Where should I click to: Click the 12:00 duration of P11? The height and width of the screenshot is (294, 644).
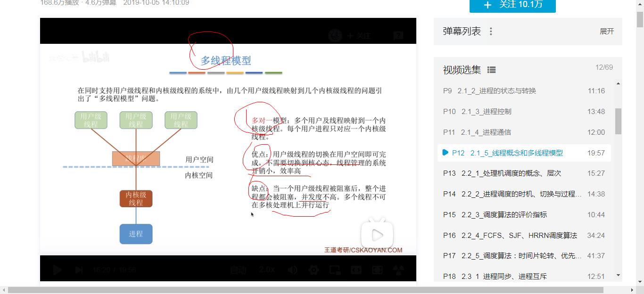(596, 132)
